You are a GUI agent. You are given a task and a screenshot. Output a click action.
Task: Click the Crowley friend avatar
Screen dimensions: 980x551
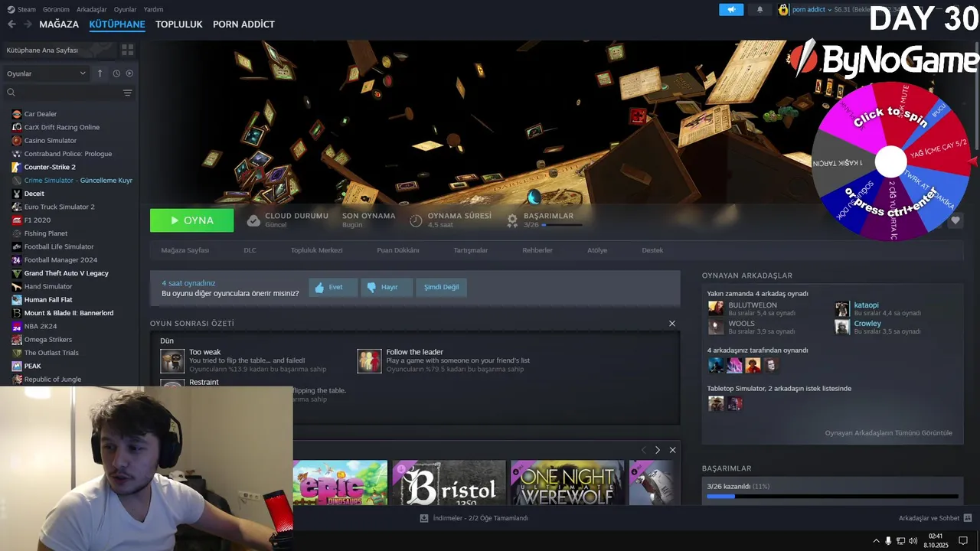point(842,327)
